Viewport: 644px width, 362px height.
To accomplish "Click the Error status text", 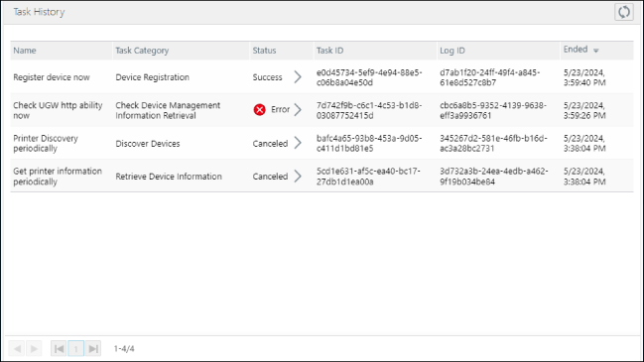I will (x=280, y=109).
